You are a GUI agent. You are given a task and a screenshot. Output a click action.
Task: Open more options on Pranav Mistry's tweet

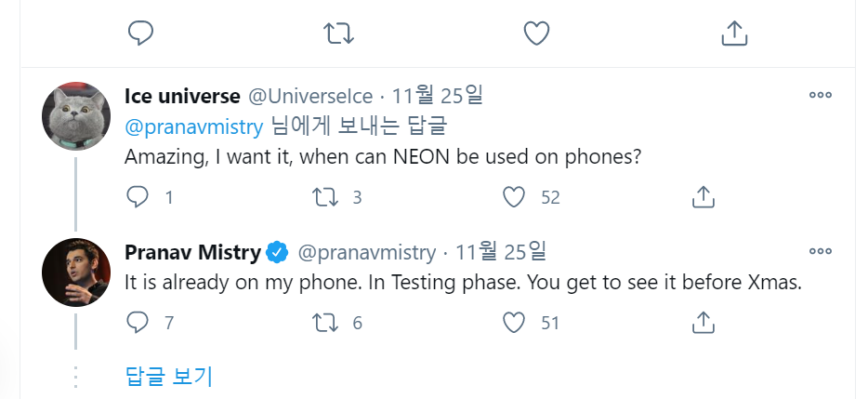(820, 251)
